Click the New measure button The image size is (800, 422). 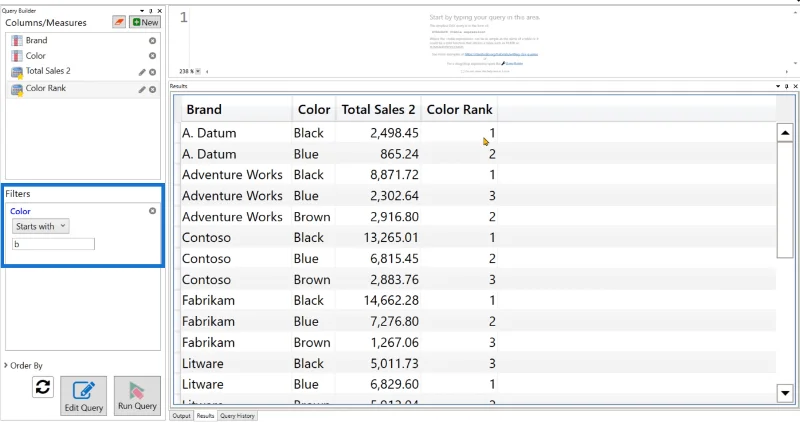145,22
